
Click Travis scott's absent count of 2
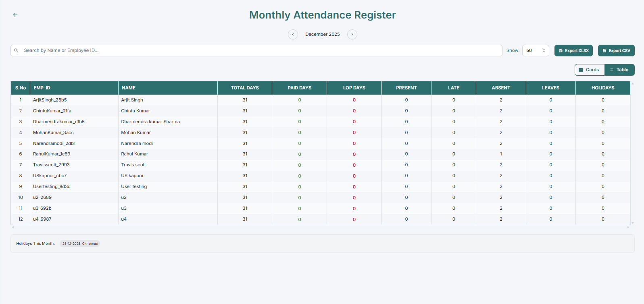[x=501, y=165]
